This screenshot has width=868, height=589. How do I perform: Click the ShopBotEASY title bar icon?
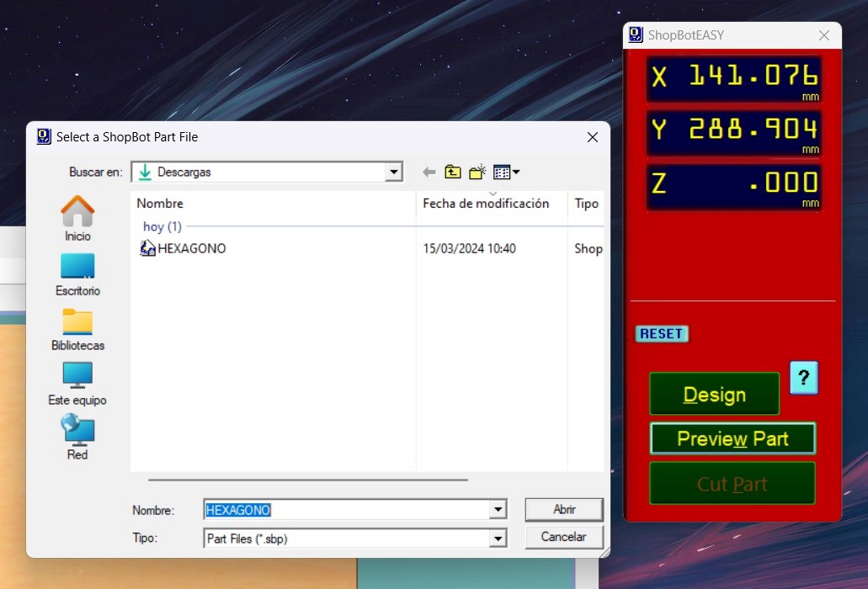point(636,34)
